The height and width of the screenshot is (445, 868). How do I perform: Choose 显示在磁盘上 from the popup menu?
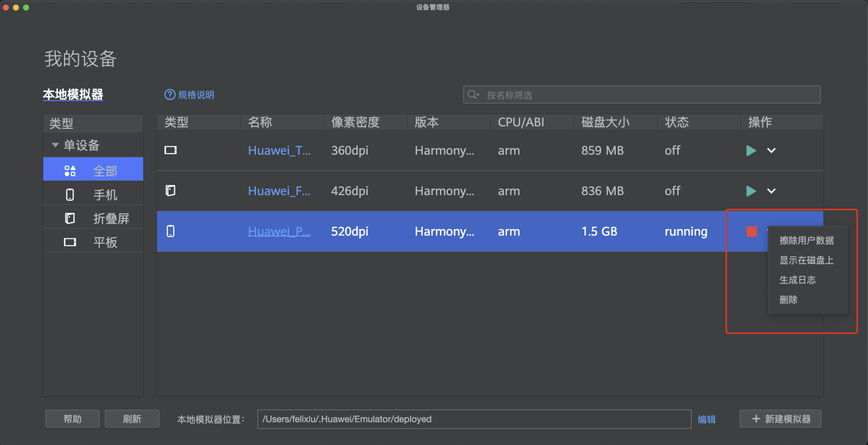806,260
